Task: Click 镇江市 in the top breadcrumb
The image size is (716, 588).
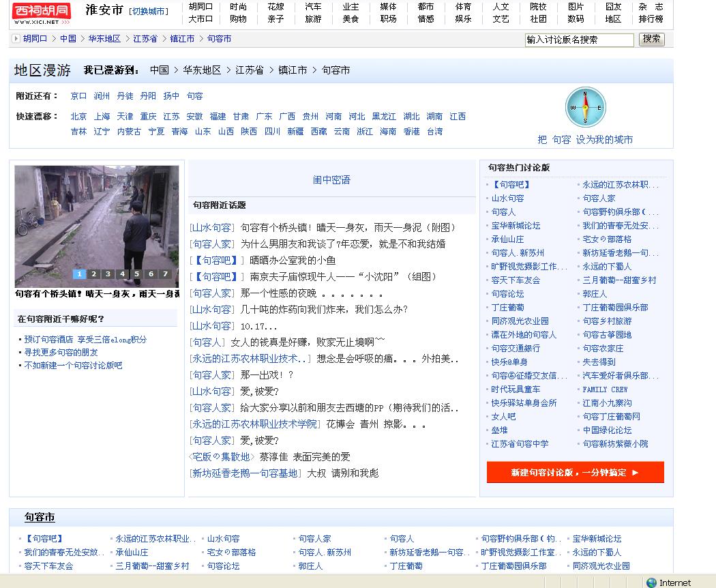Action: (x=182, y=39)
